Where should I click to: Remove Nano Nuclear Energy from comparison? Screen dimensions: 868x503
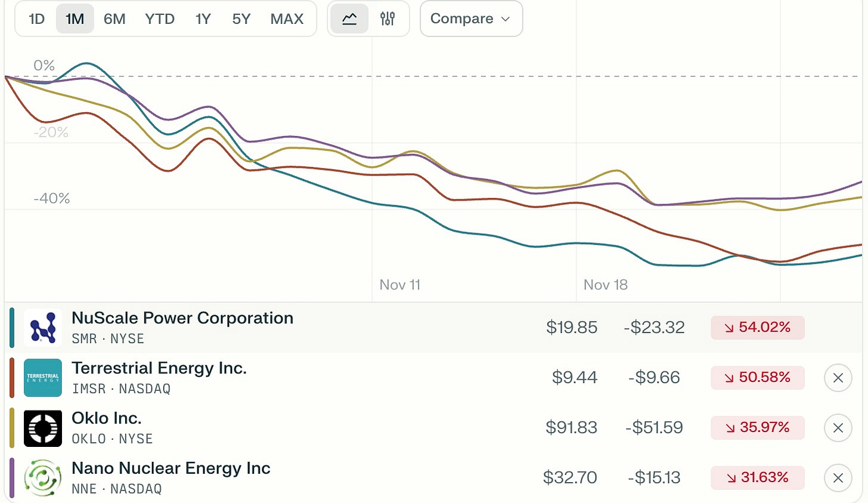click(838, 478)
